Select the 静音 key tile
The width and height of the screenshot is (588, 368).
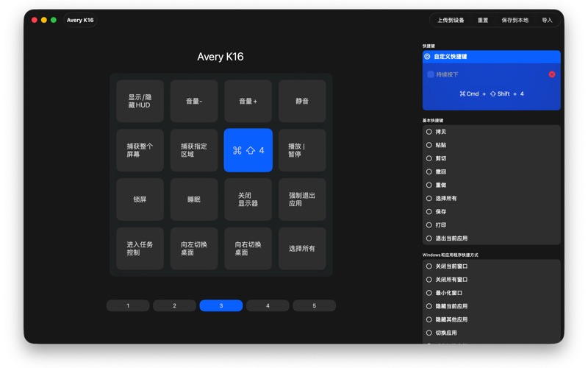pos(302,101)
